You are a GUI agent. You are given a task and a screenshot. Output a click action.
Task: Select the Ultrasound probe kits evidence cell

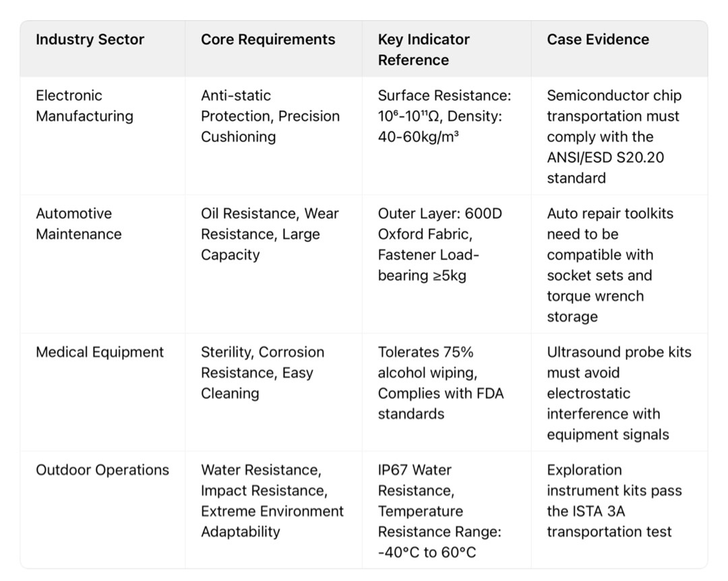click(618, 393)
